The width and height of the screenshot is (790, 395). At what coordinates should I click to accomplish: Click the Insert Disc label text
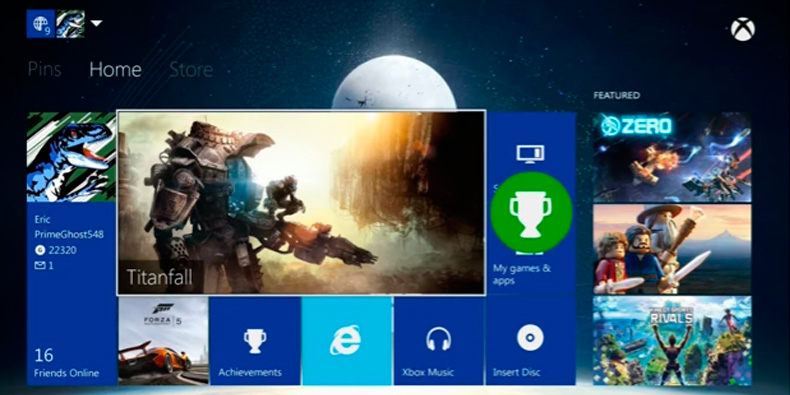click(516, 373)
